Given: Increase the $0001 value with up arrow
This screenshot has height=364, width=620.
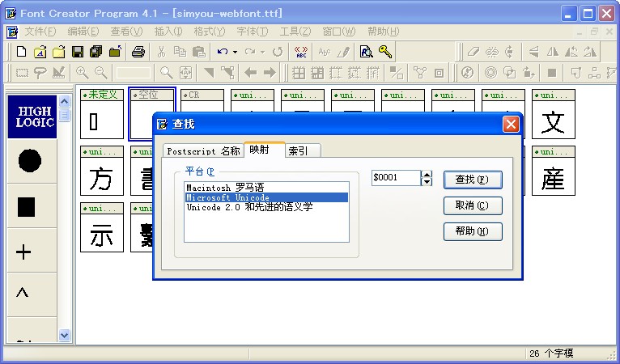Looking at the screenshot, I should point(427,174).
